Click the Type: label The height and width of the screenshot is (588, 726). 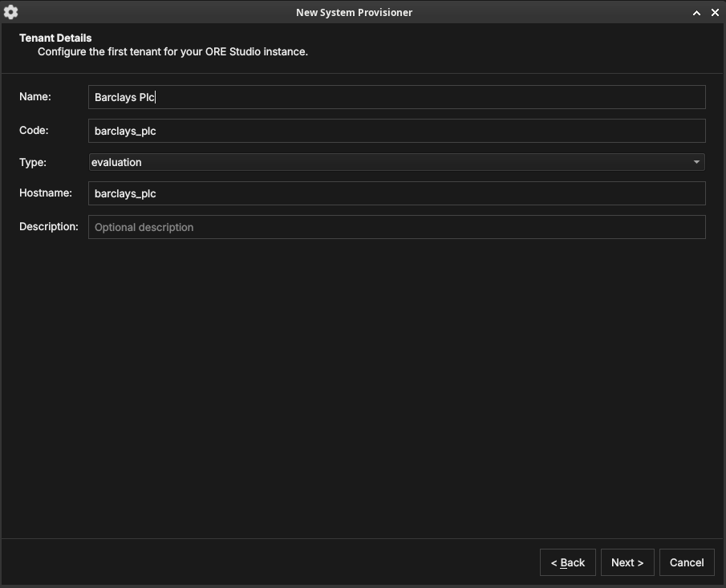pyautogui.click(x=33, y=163)
